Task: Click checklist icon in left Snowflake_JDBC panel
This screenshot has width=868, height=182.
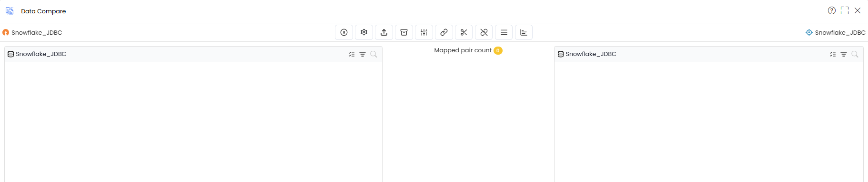Action: click(x=352, y=54)
